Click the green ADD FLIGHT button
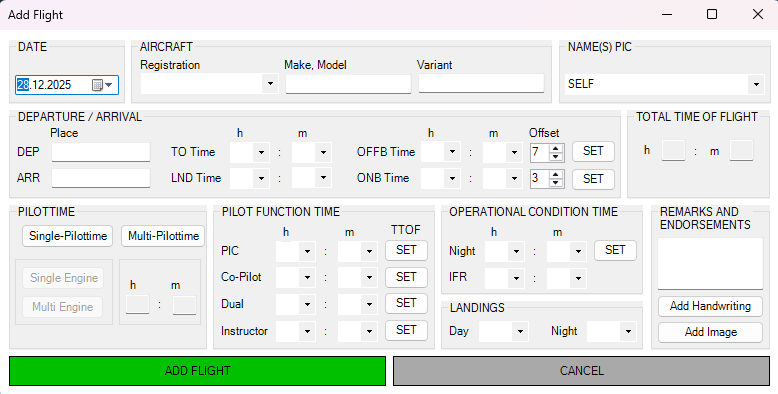Screen dimensions: 778x394 [197, 371]
